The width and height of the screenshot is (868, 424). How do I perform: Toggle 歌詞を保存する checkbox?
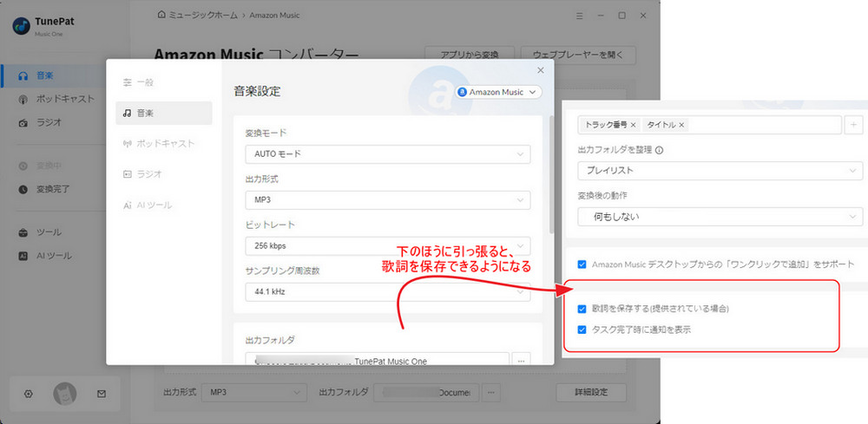pos(582,309)
